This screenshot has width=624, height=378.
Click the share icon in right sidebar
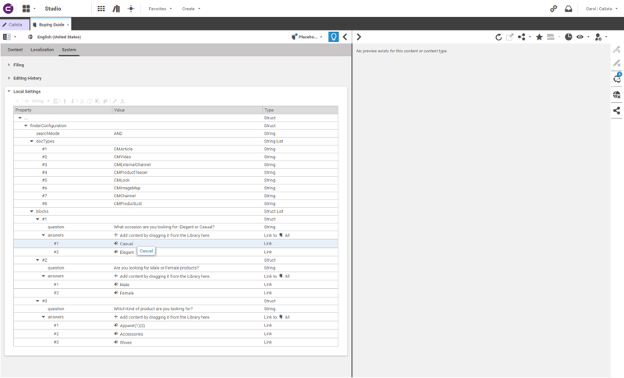pyautogui.click(x=617, y=111)
